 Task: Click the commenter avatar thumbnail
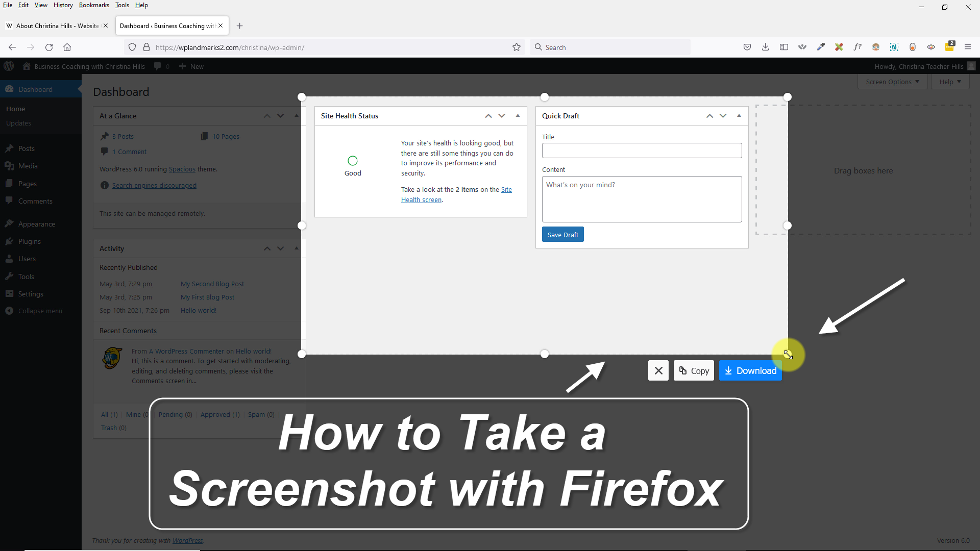tap(112, 358)
